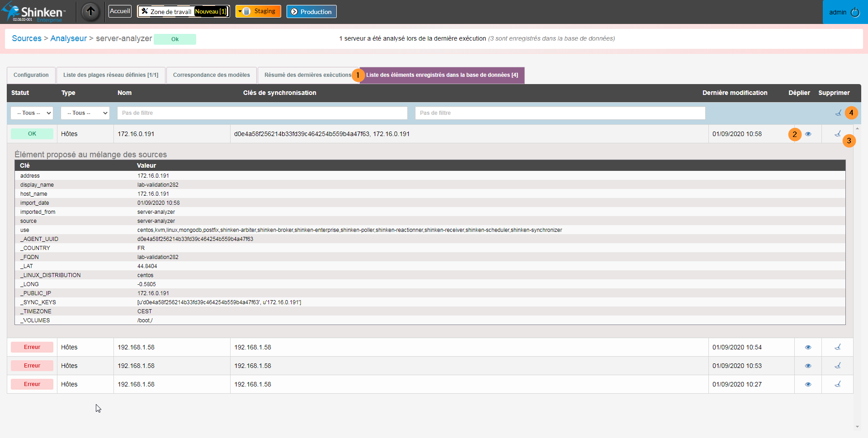The image size is (868, 438).
Task: Open the Statut filter dropdown
Action: [32, 113]
